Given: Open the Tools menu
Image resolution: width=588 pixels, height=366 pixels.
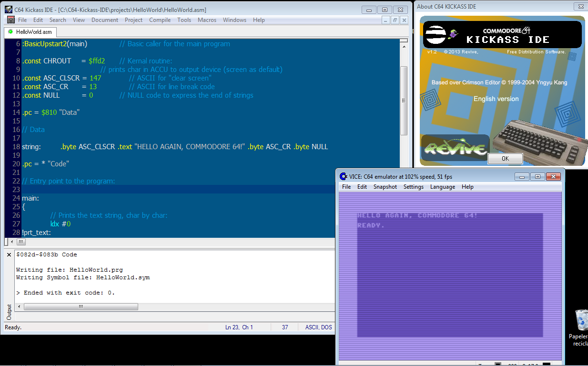Looking at the screenshot, I should tap(184, 20).
